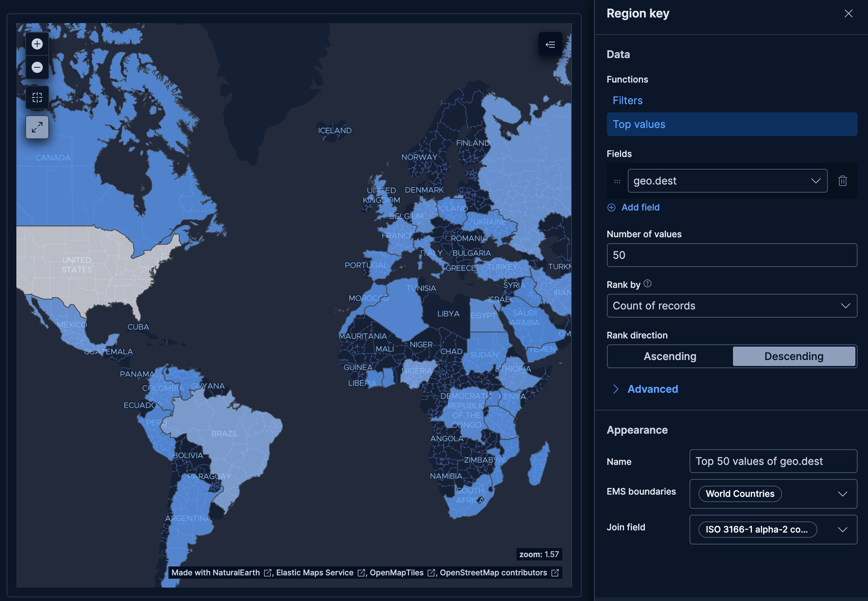This screenshot has height=601, width=868.
Task: Click the drag handle beside geo.dest
Action: coord(617,181)
